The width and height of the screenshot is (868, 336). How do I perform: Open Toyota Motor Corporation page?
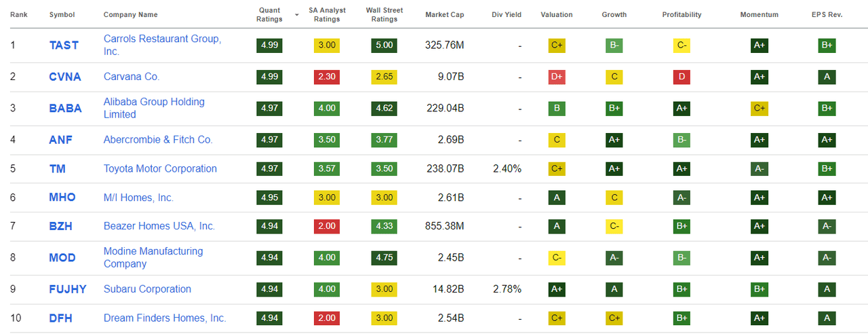(x=160, y=169)
